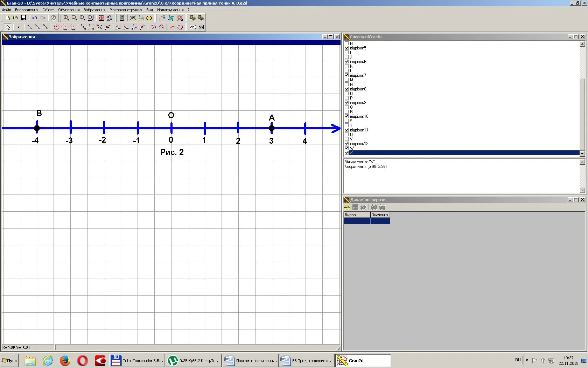The height and width of the screenshot is (368, 588).
Task: Click the blocked circle stop icon
Action: click(53, 18)
